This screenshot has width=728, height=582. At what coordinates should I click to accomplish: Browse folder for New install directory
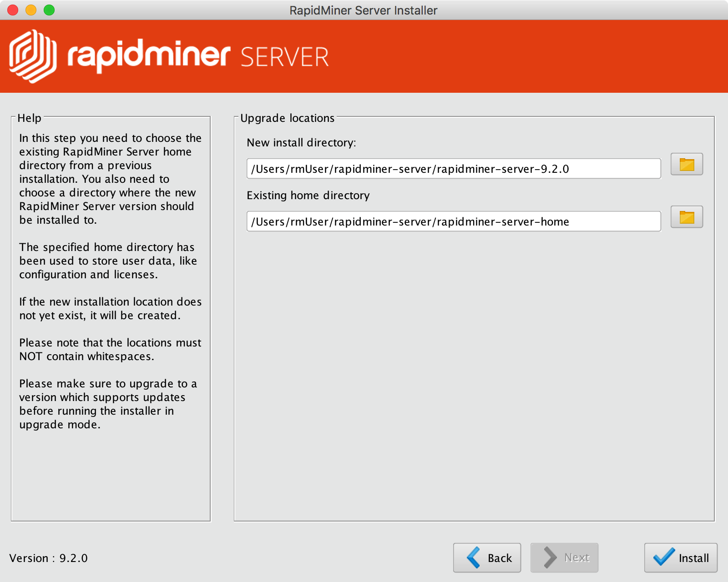pyautogui.click(x=687, y=164)
